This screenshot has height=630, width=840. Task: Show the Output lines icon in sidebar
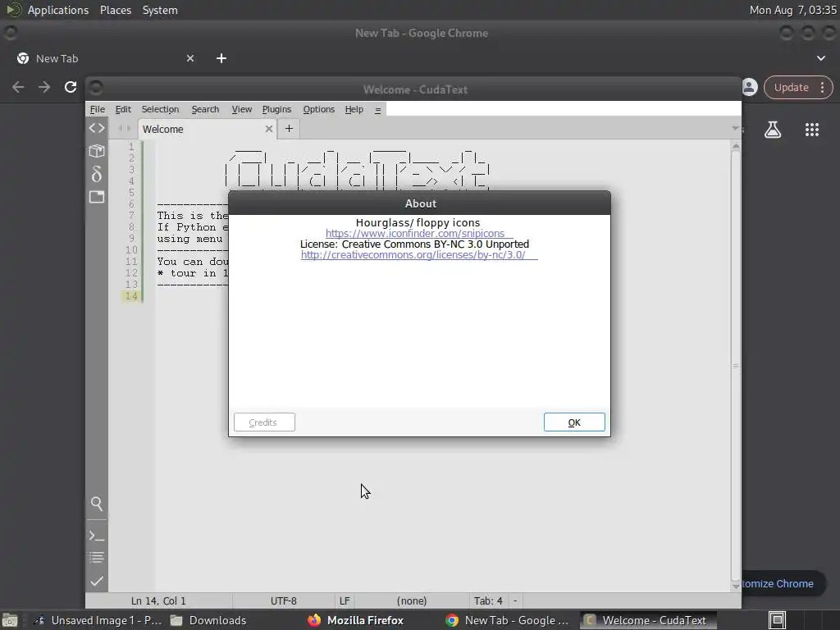97,558
